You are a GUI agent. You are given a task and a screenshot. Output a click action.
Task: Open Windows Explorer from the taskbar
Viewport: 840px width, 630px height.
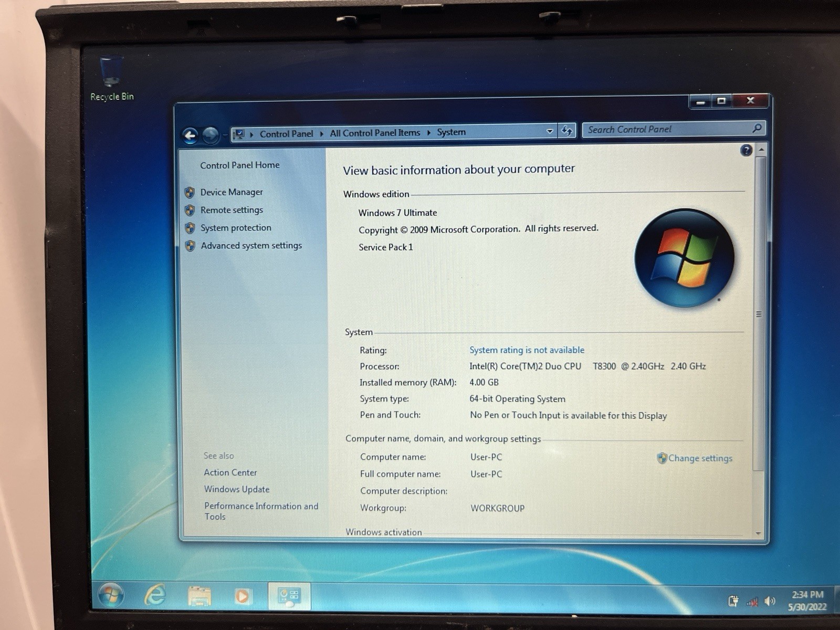199,596
